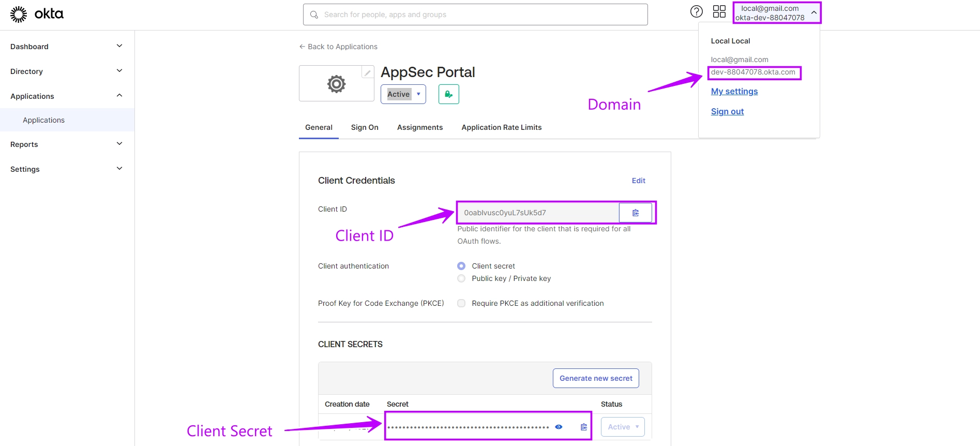Click the Sign out link

727,111
